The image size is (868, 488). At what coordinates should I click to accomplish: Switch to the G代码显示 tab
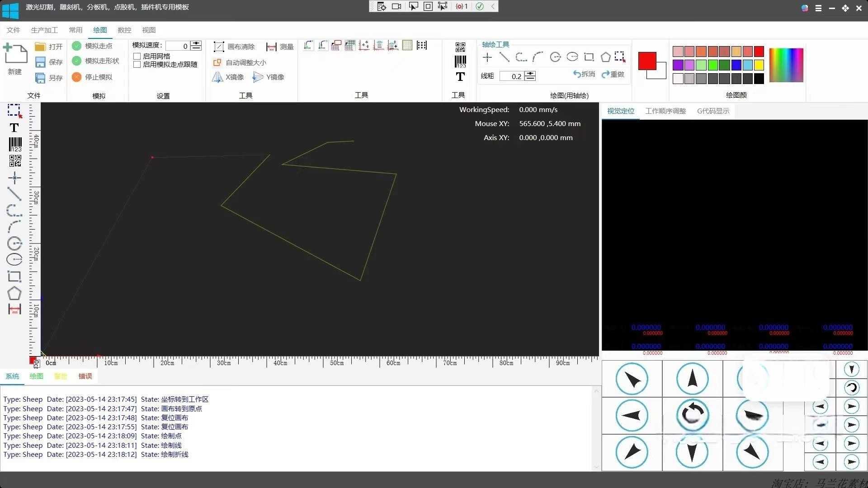click(713, 111)
